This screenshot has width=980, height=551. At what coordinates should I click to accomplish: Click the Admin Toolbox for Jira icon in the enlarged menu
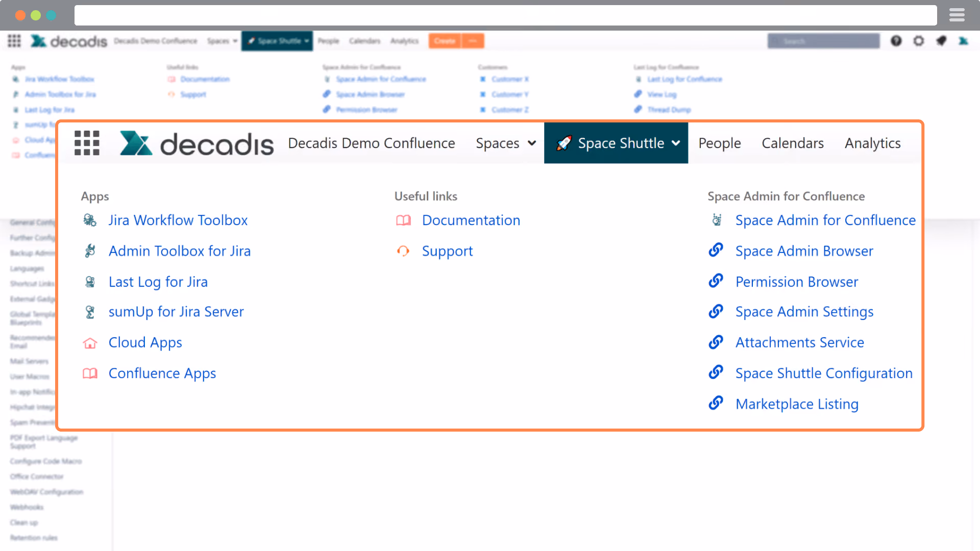point(90,251)
